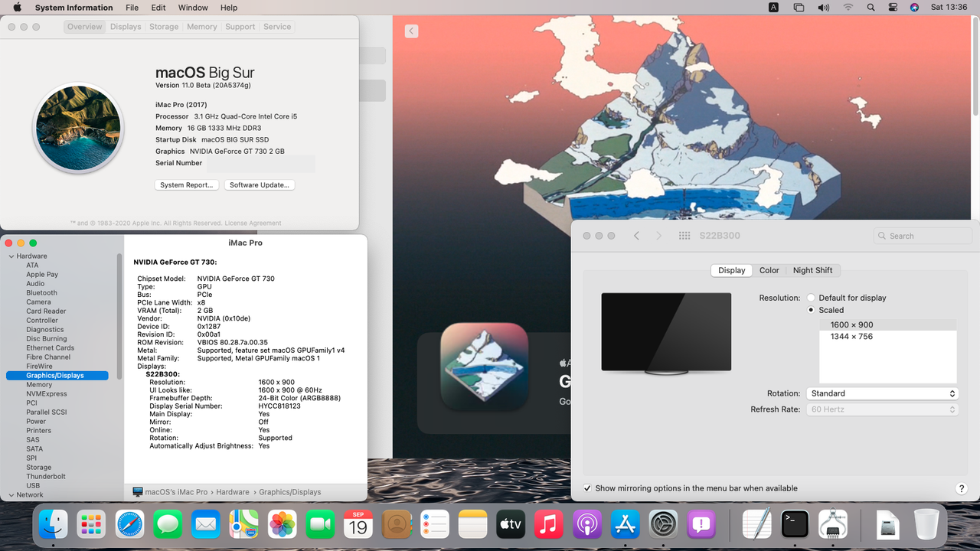Open System Preferences from Dock
980x551 pixels.
[x=664, y=524]
